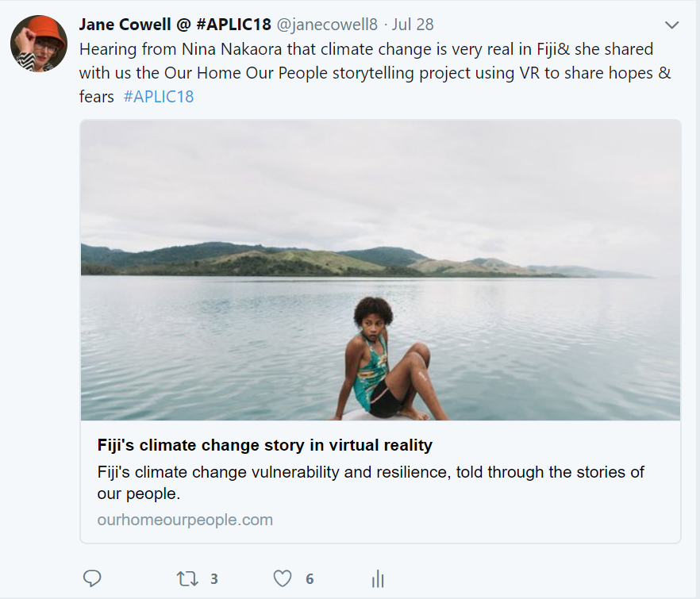Follow the blue #APLIC18 hashtag in tweet text

[x=159, y=97]
